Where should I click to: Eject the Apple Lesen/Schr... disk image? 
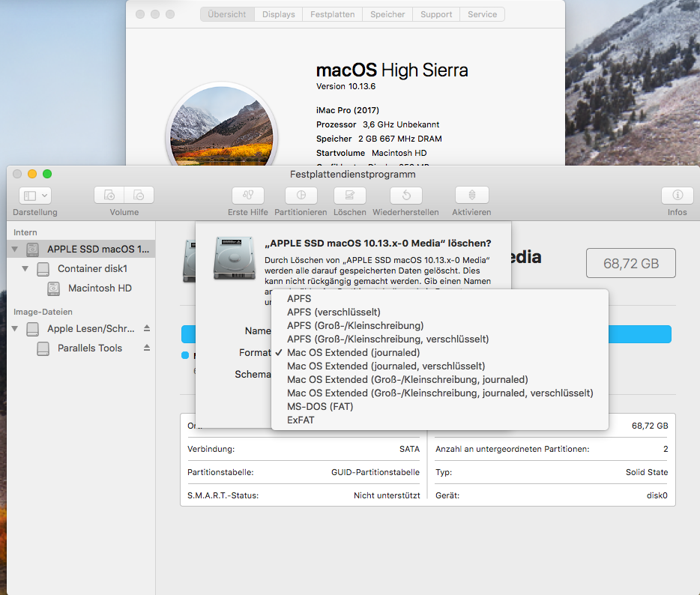[147, 328]
